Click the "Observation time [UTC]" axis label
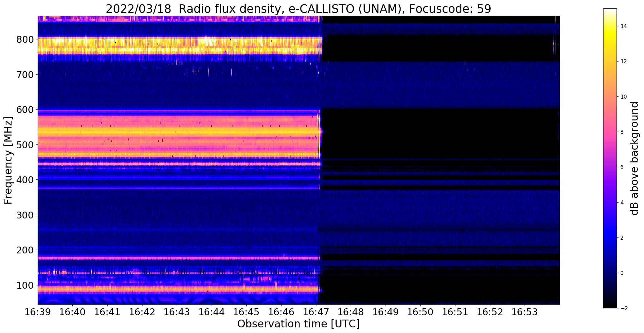 (x=298, y=324)
